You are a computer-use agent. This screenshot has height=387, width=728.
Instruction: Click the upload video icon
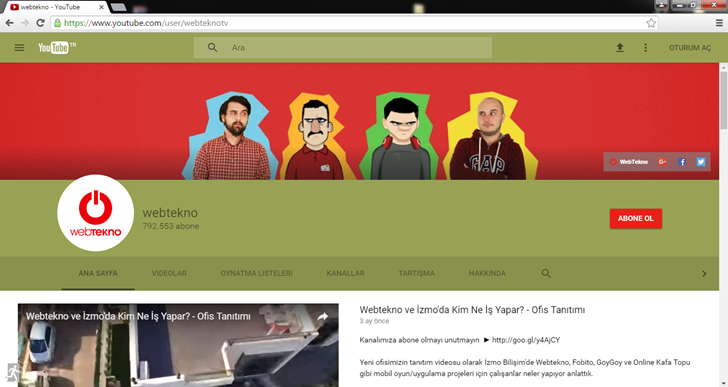pyautogui.click(x=620, y=47)
